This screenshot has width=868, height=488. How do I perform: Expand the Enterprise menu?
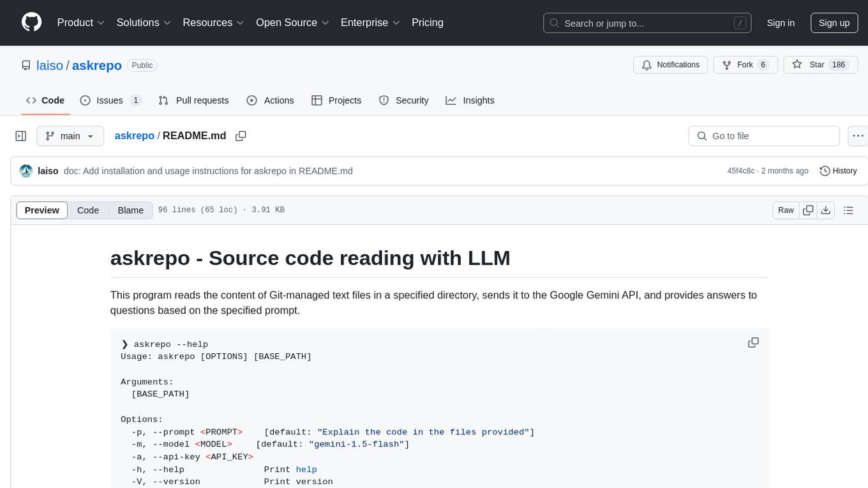pos(370,22)
